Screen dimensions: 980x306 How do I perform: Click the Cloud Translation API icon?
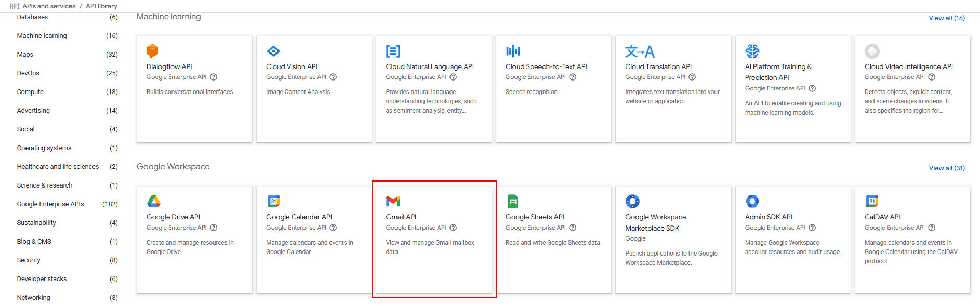[639, 51]
